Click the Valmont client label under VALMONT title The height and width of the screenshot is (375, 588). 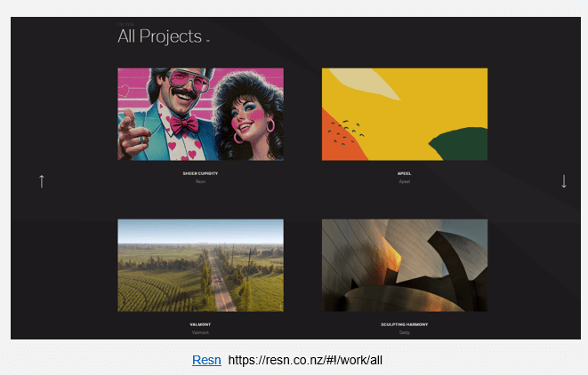pos(200,332)
